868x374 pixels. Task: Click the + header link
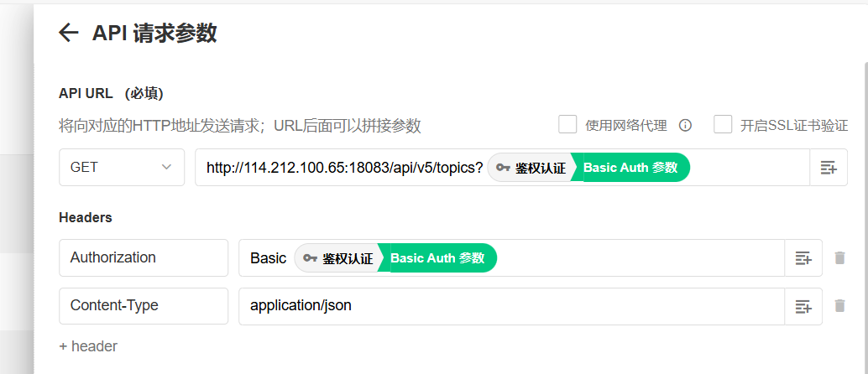88,345
